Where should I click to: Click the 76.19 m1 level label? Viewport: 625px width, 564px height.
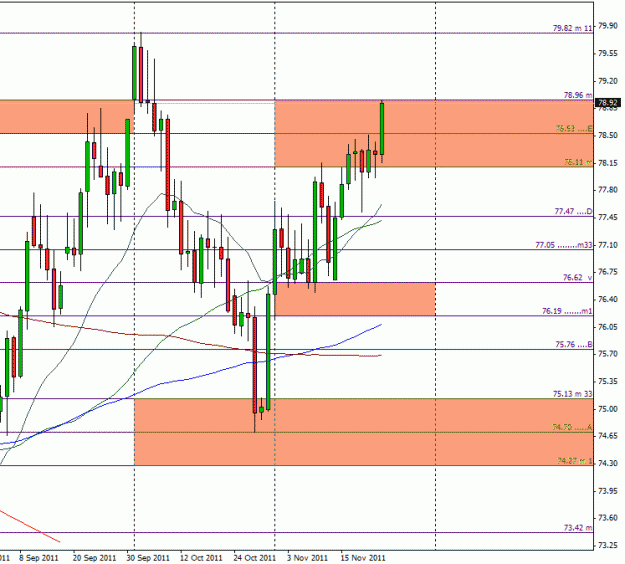567,311
